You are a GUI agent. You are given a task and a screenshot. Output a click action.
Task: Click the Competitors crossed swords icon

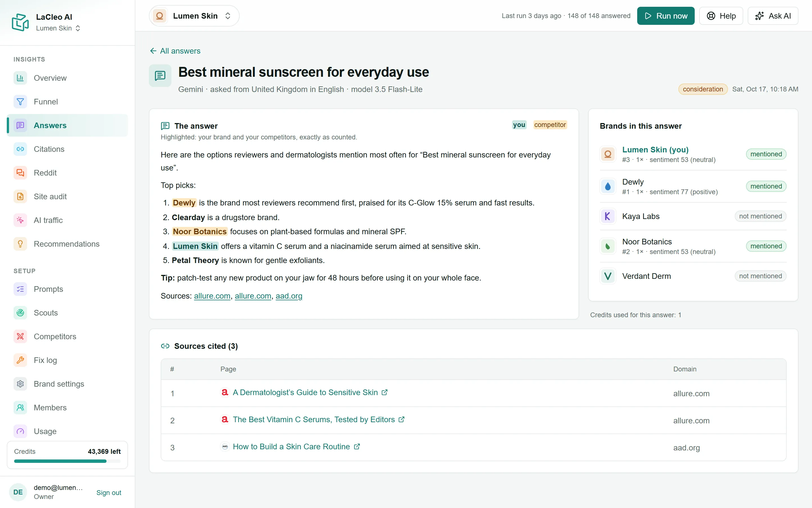click(20, 336)
